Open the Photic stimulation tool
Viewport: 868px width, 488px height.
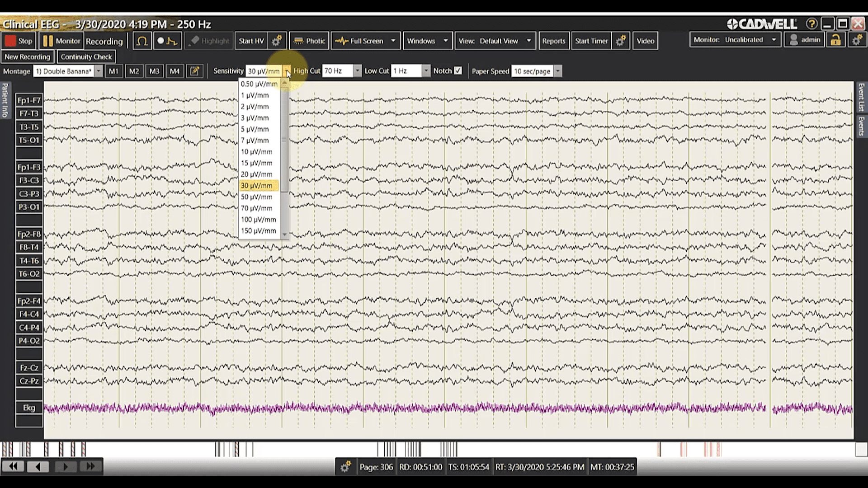[x=309, y=40]
